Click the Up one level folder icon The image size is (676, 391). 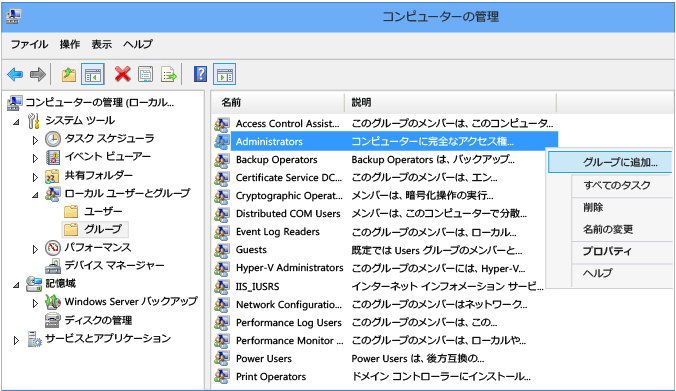click(x=69, y=75)
